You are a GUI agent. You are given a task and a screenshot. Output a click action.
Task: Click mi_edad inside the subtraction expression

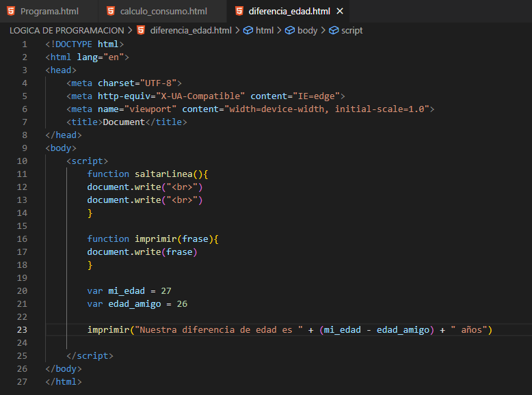[343, 330]
